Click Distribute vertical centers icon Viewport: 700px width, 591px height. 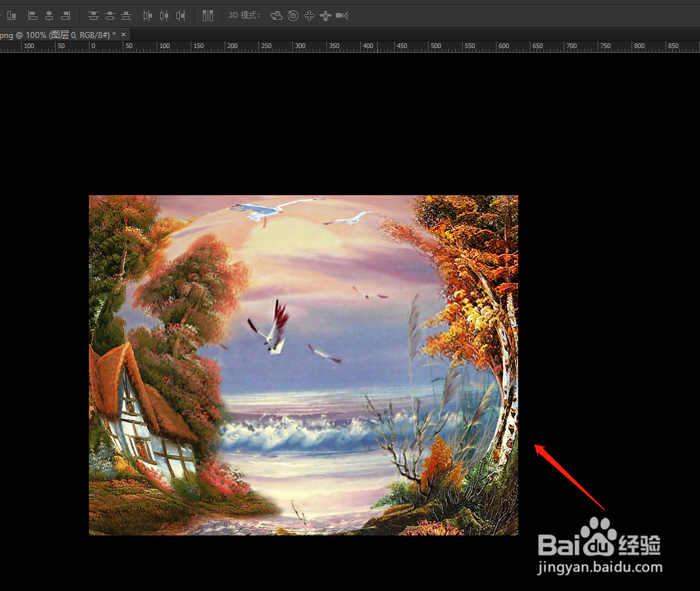click(x=110, y=16)
